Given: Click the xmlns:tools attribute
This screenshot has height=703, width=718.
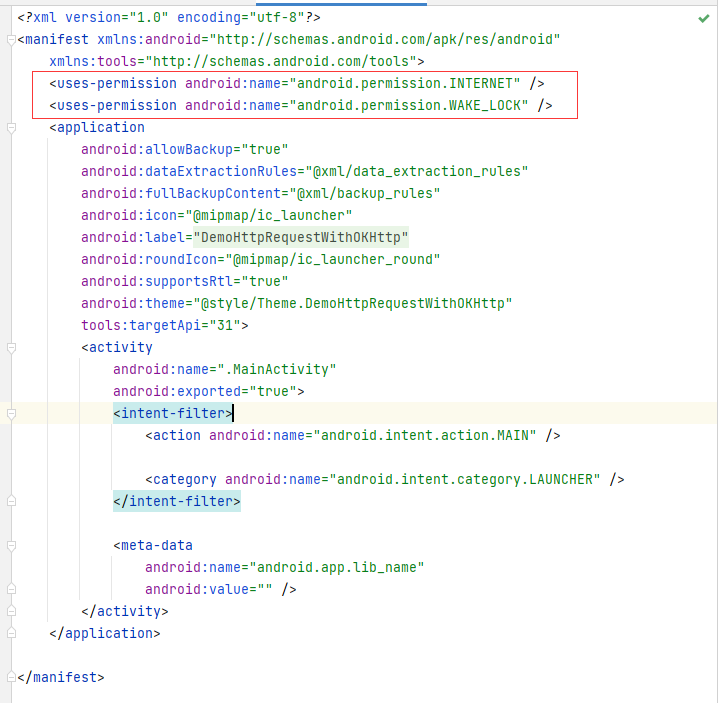Looking at the screenshot, I should tap(237, 61).
